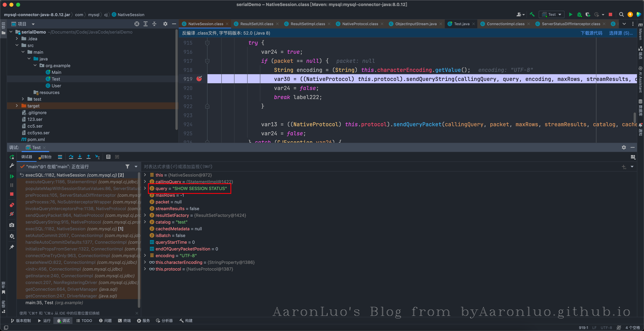Viewport: 644px width, 331px height.
Task: Open Evaluate Expression calculator icon
Action: pyautogui.click(x=108, y=157)
